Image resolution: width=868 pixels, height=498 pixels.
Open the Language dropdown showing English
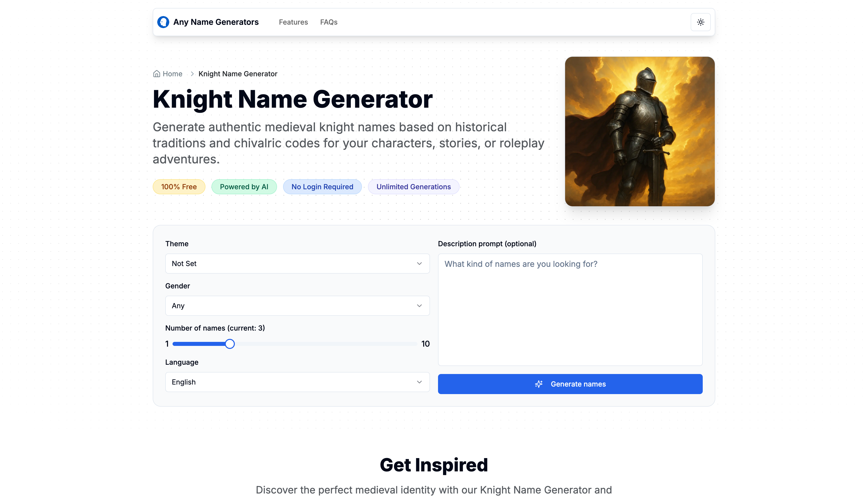pyautogui.click(x=297, y=382)
